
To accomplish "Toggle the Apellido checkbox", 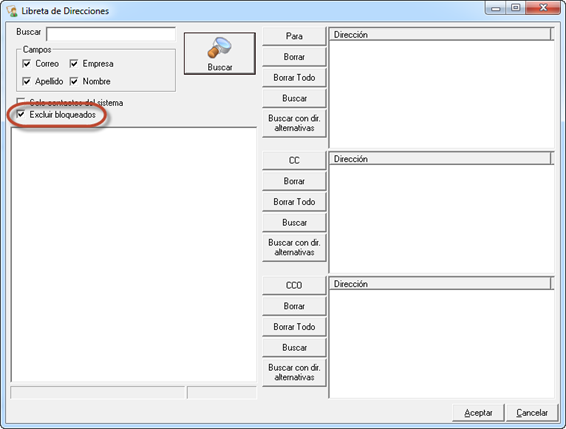I will click(26, 81).
